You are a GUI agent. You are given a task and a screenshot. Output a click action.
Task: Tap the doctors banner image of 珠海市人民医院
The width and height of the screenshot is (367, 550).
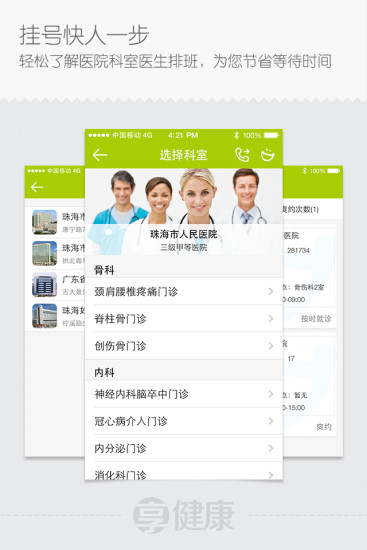click(184, 212)
